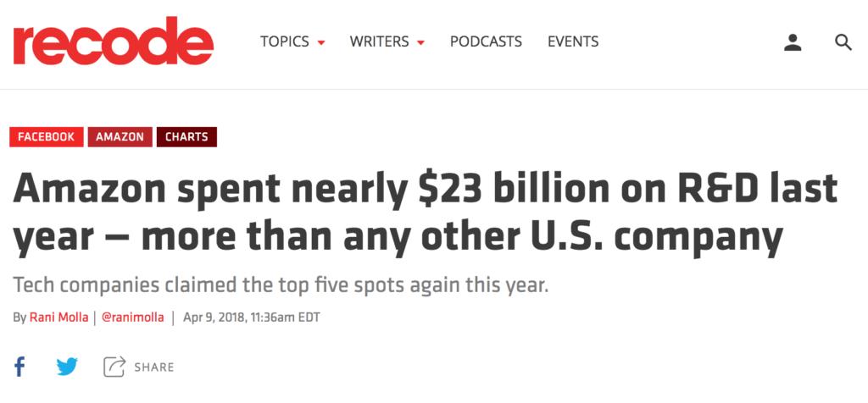The height and width of the screenshot is (403, 868).
Task: Click the Amazon R&D article headline
Action: coord(426,211)
